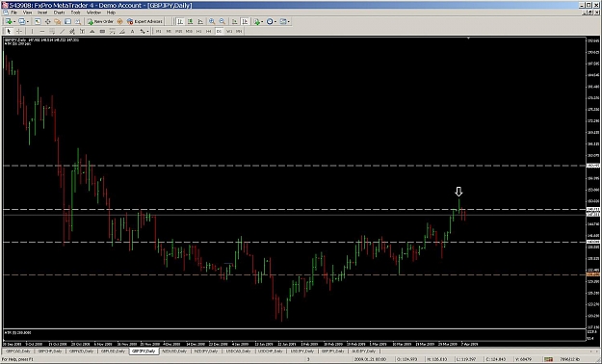
Task: Select the diagonal Trendline tool
Action: point(62,31)
